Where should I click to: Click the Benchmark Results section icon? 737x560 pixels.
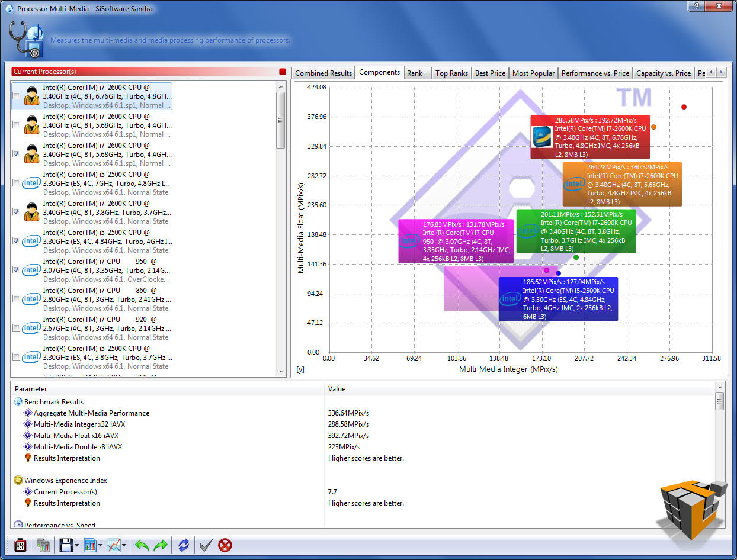tap(18, 402)
